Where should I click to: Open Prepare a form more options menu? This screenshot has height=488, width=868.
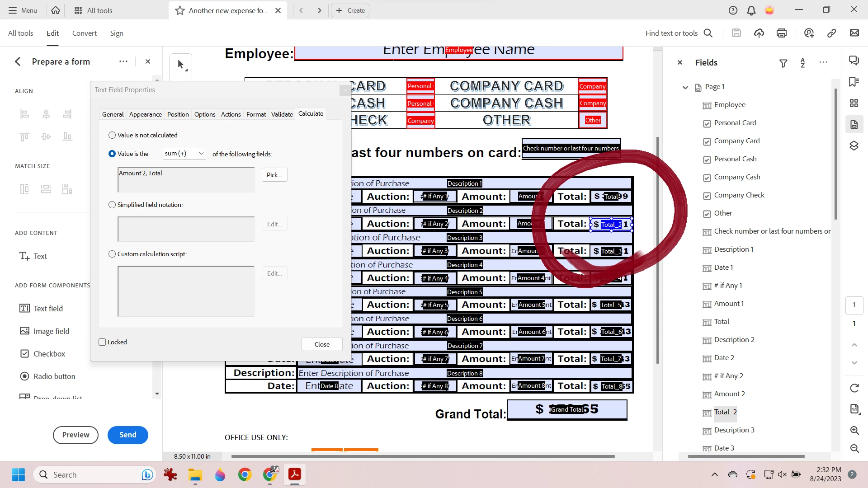(x=123, y=61)
